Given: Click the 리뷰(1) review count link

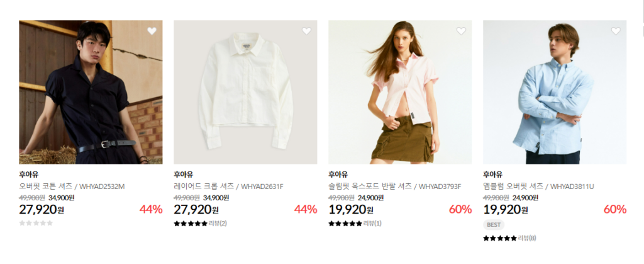Looking at the screenshot, I should 372,223.
